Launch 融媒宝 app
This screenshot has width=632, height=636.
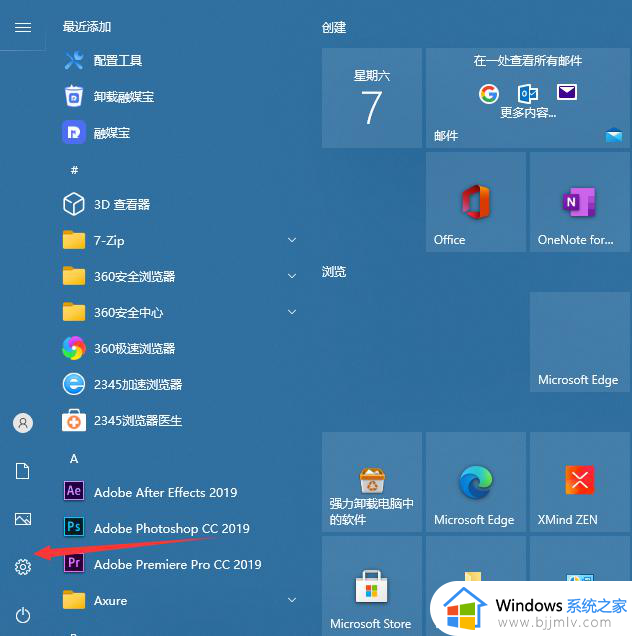tap(178, 133)
